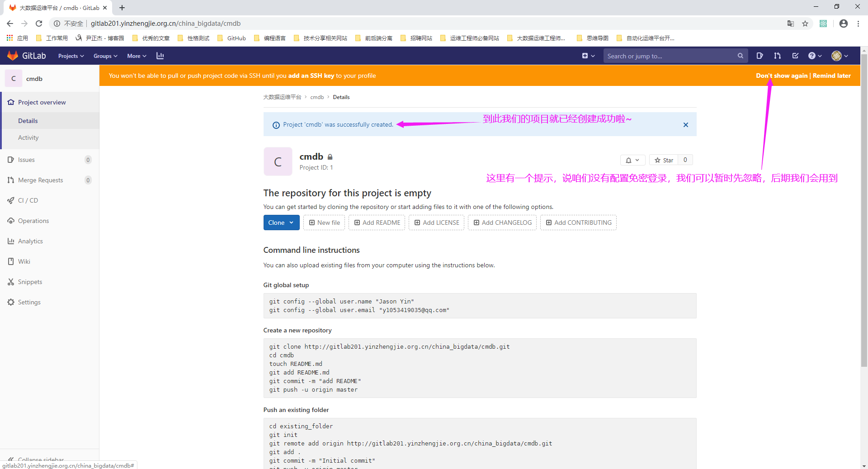The image size is (868, 469).
Task: Open Snippets in the sidebar
Action: (50, 282)
